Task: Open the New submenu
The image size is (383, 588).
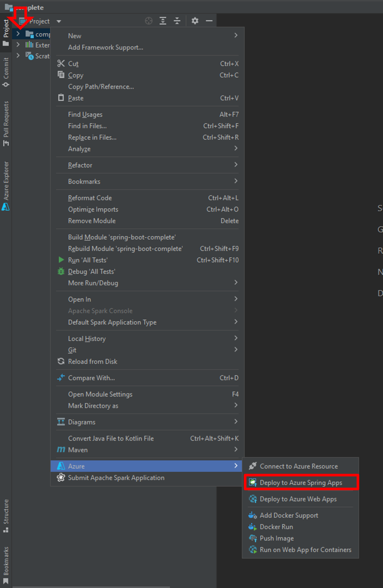Action: point(147,35)
